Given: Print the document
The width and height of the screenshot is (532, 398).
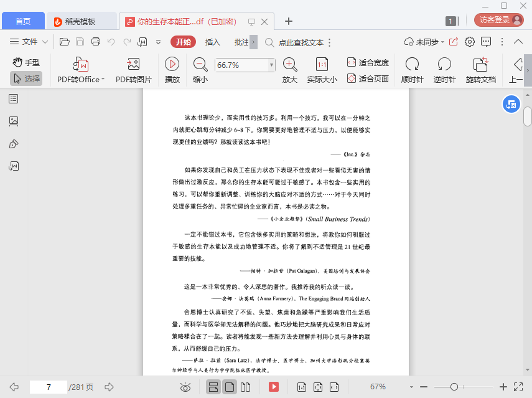Looking at the screenshot, I should click(96, 42).
